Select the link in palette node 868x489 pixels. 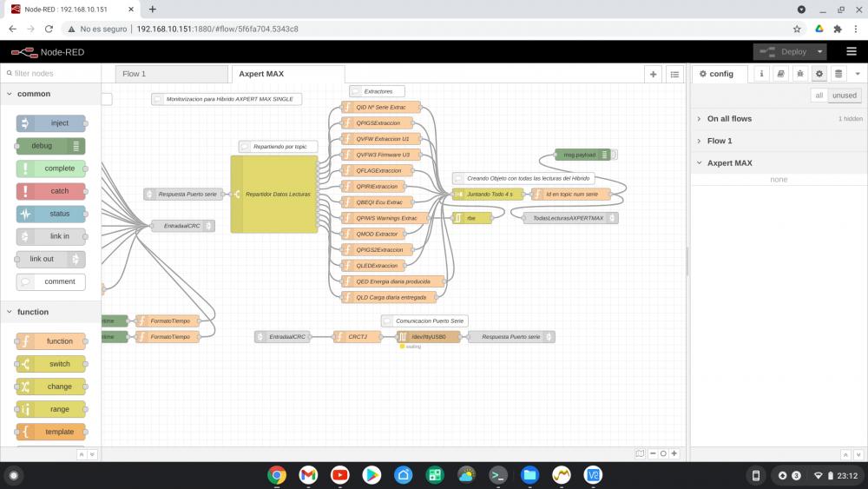tap(51, 236)
